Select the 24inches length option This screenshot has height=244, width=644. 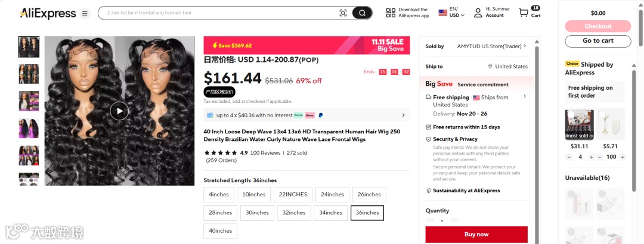(332, 195)
